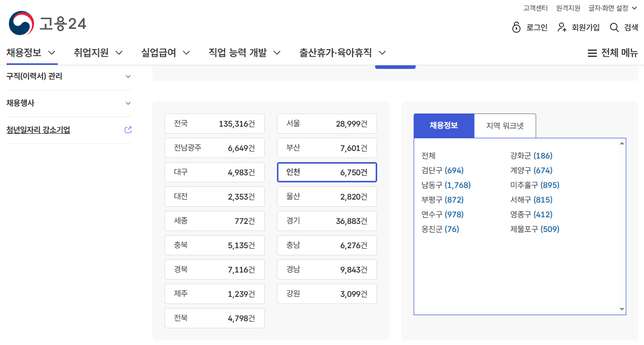Viewport: 644px width, 345px height.
Task: Expand the 채용정보 menu chevron
Action: pyautogui.click(x=52, y=53)
